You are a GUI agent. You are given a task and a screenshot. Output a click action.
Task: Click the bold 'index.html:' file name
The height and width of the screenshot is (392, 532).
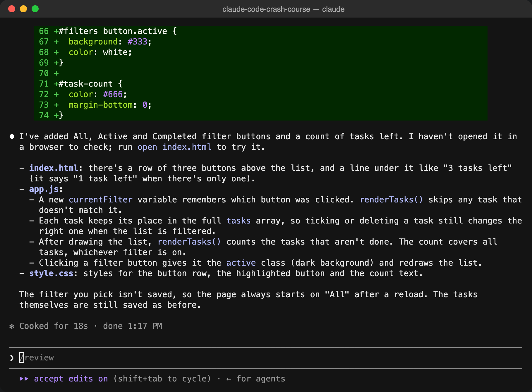(x=56, y=168)
